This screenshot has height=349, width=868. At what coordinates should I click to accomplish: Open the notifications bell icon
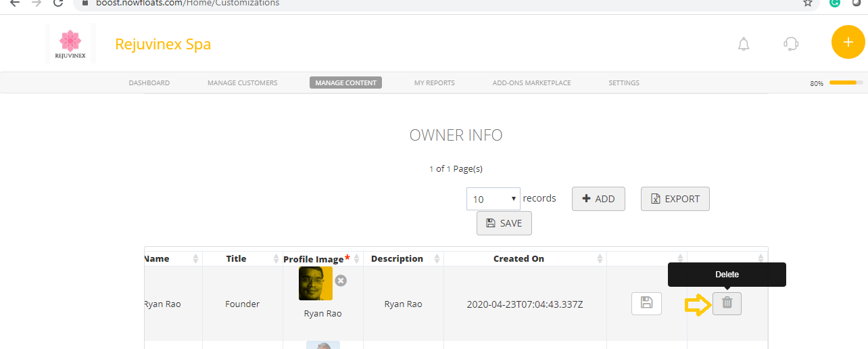pos(744,45)
